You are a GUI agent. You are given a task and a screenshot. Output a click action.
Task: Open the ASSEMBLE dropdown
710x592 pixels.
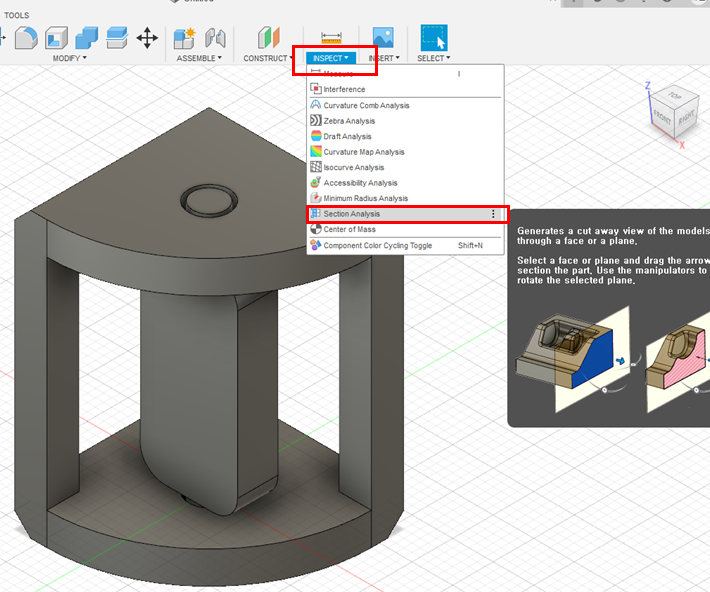pyautogui.click(x=199, y=58)
